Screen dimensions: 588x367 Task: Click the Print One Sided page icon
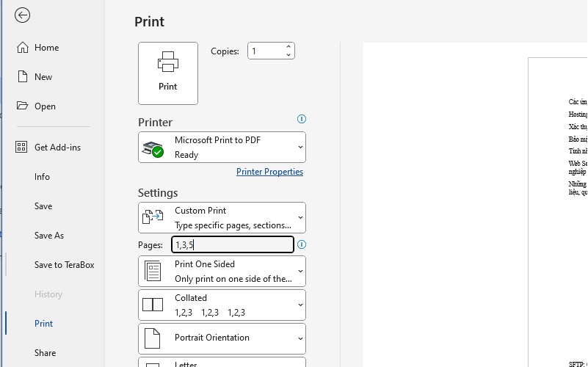click(153, 271)
